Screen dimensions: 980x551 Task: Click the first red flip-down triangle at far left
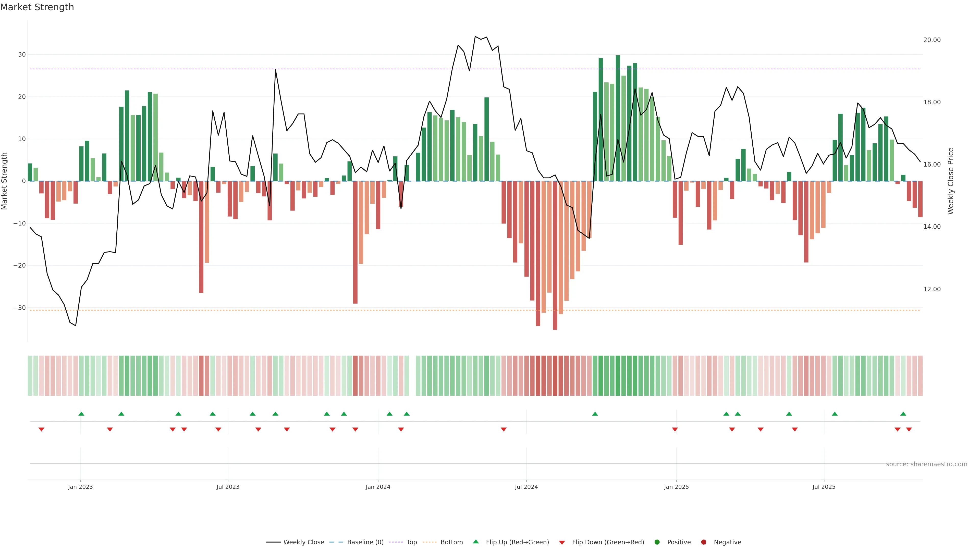pos(41,429)
